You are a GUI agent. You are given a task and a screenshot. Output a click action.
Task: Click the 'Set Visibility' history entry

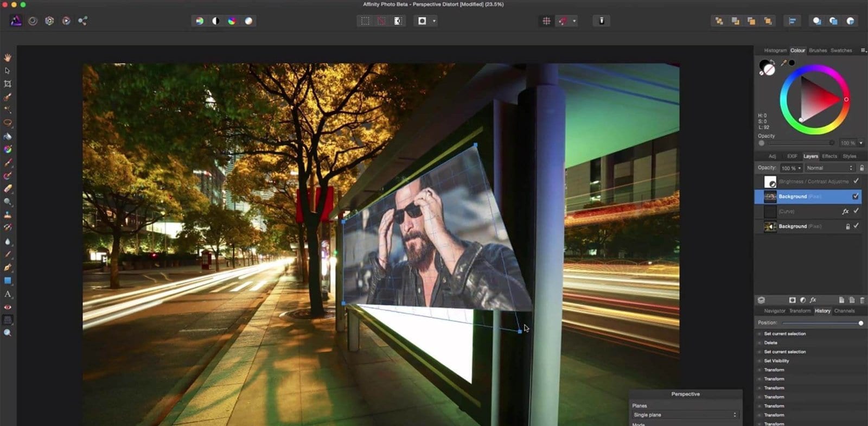click(x=777, y=361)
